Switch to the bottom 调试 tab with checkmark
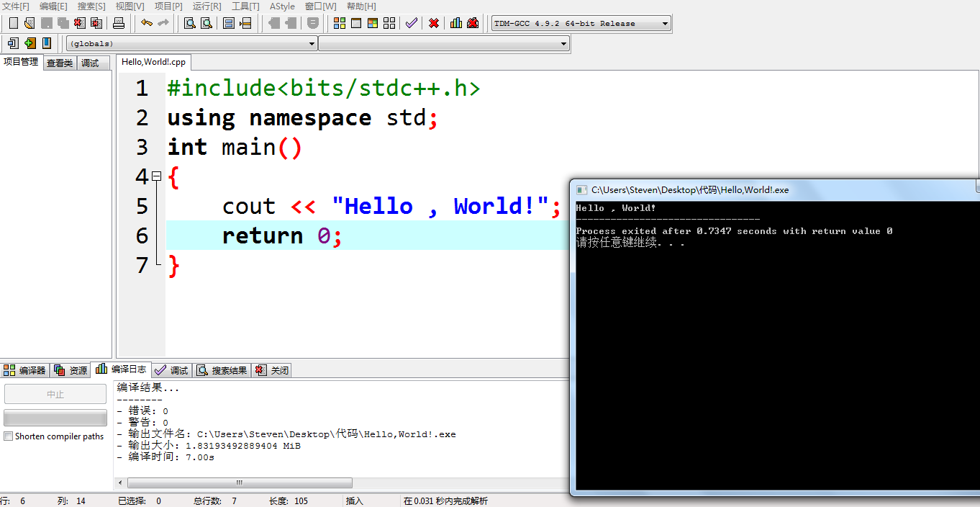Image resolution: width=980 pixels, height=507 pixels. [x=171, y=370]
